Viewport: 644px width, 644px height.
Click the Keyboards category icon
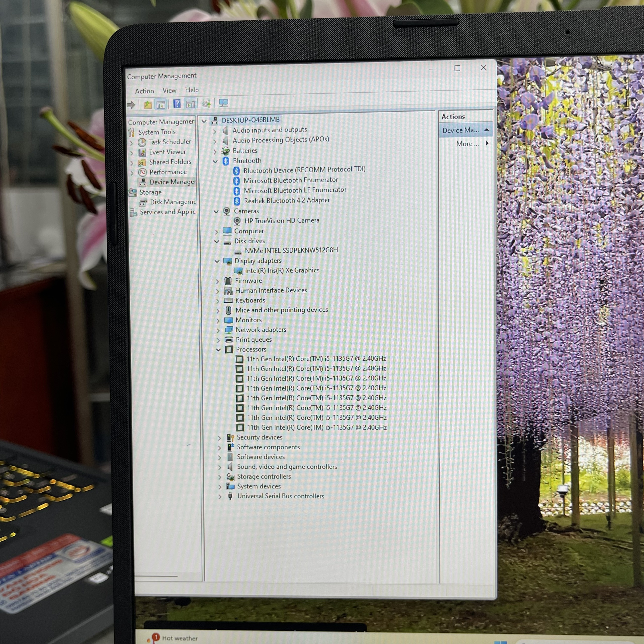[228, 301]
